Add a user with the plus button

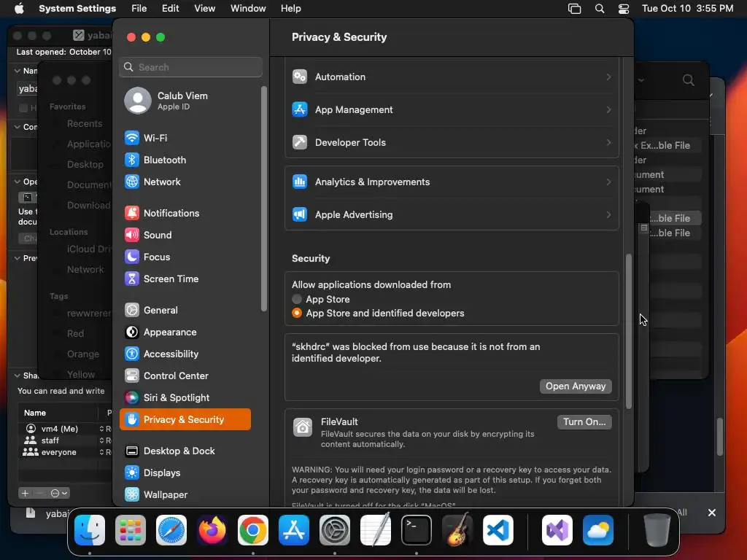pos(26,494)
